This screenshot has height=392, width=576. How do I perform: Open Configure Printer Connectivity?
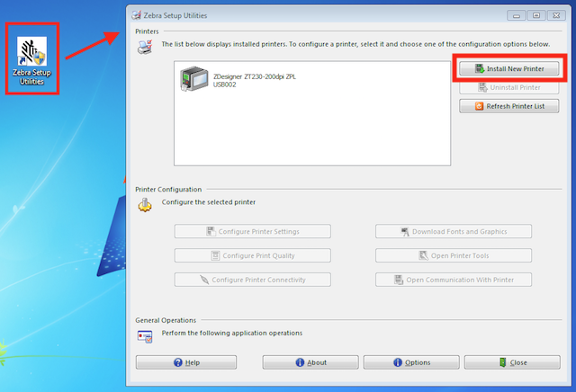253,280
